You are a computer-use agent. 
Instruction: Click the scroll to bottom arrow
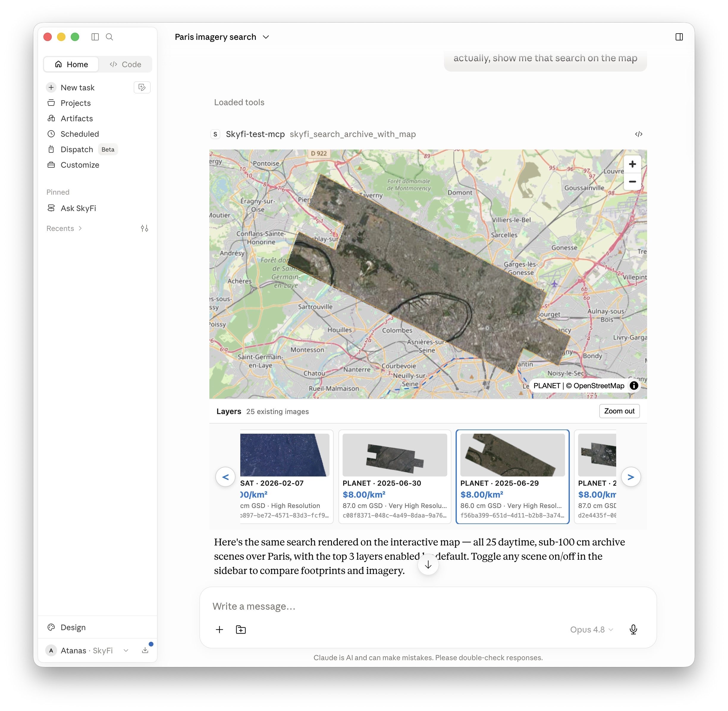[x=428, y=564]
